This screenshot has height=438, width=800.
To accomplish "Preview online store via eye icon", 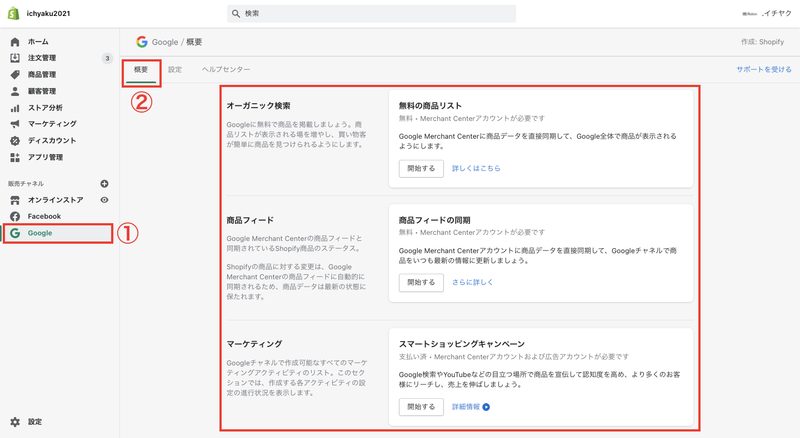I will (x=104, y=200).
